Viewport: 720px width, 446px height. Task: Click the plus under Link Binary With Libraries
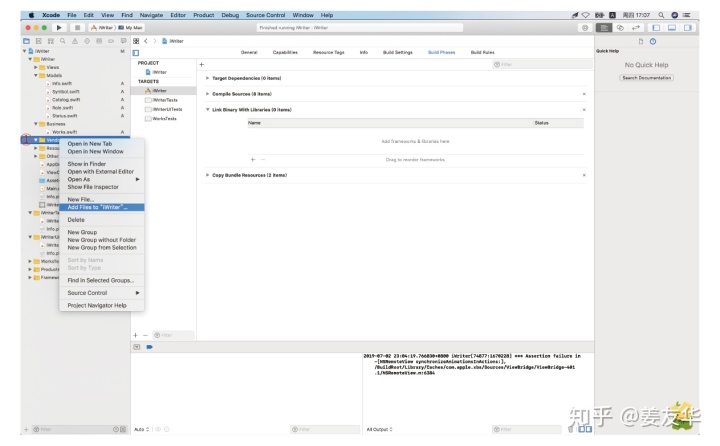click(x=253, y=159)
